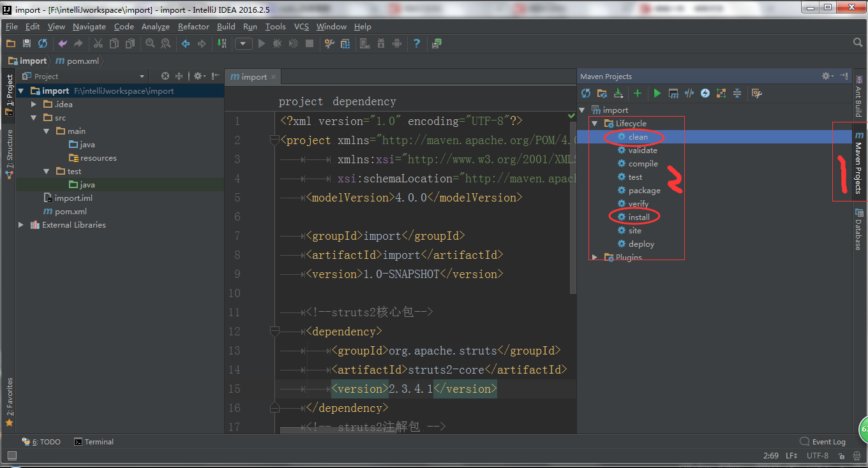
Task: Open the run configuration dropdown
Action: [243, 43]
